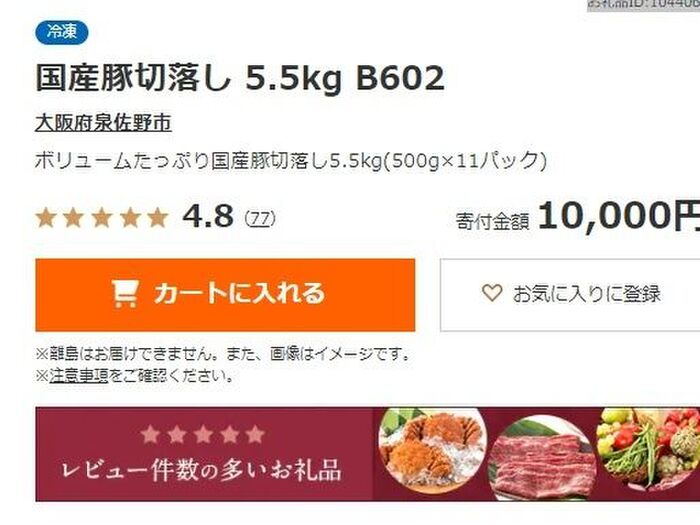Click the fifth rating star
The image size is (700, 525).
[158, 218]
